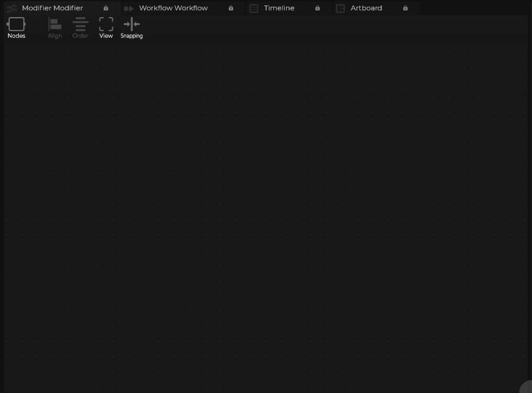Click the Workflow tab's arrow icon
This screenshot has height=393, width=532.
(129, 9)
